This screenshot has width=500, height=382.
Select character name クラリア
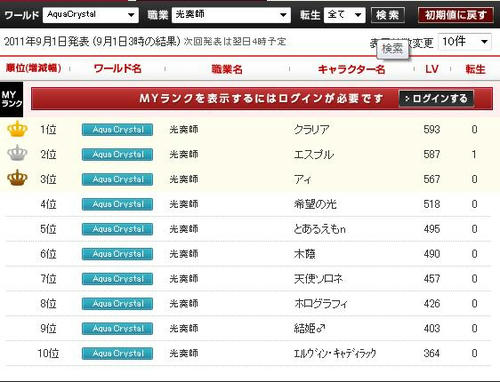coord(312,129)
